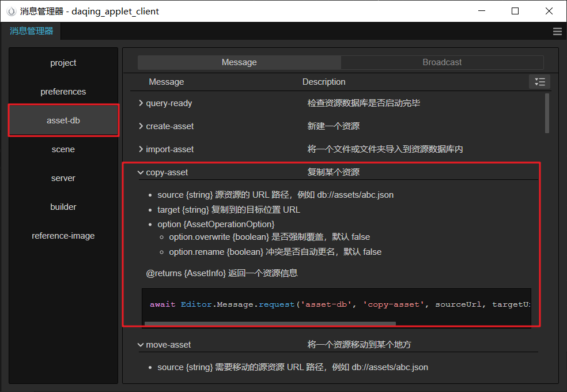Select asset-db in the sidebar
Screen dimensions: 567x392
(x=63, y=120)
